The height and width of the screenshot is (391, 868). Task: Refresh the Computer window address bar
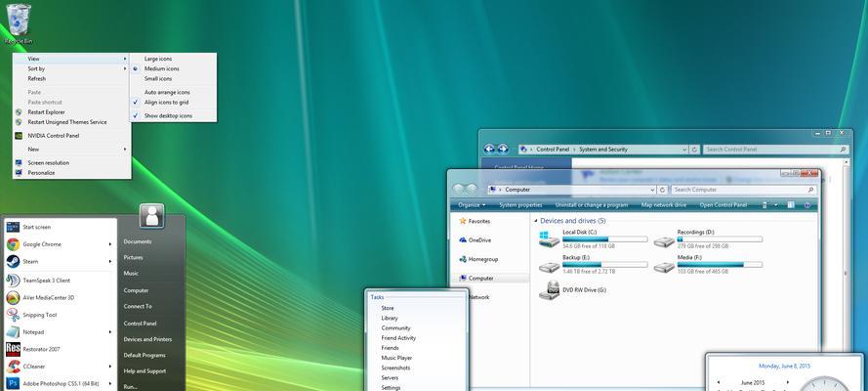click(x=663, y=190)
